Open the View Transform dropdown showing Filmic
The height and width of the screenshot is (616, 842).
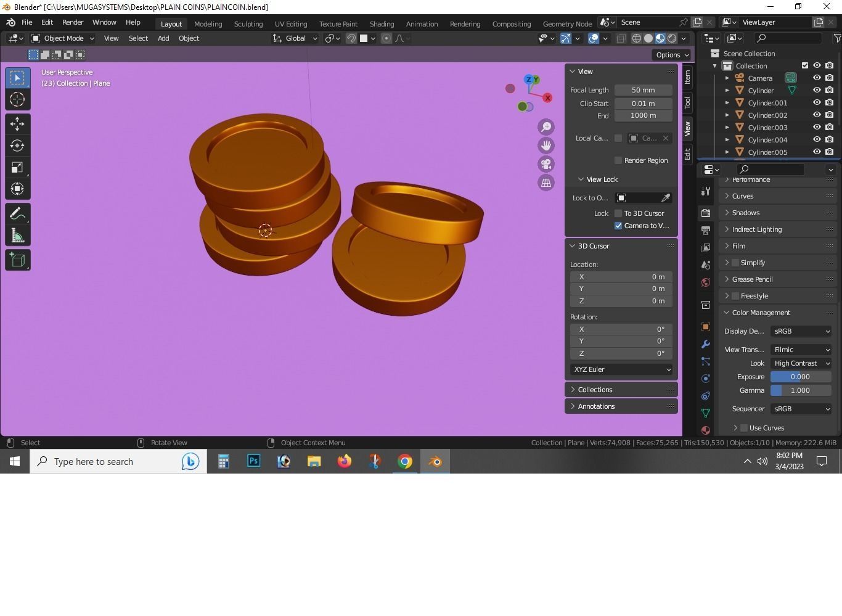point(801,350)
